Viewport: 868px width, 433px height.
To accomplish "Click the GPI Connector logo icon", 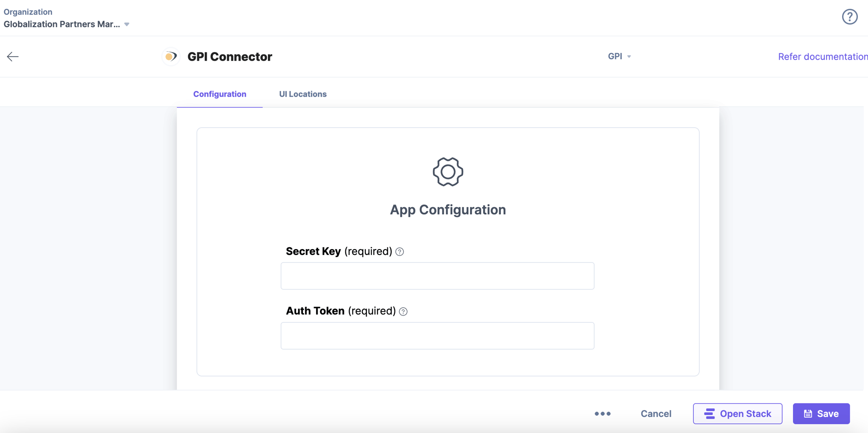I will (x=171, y=56).
